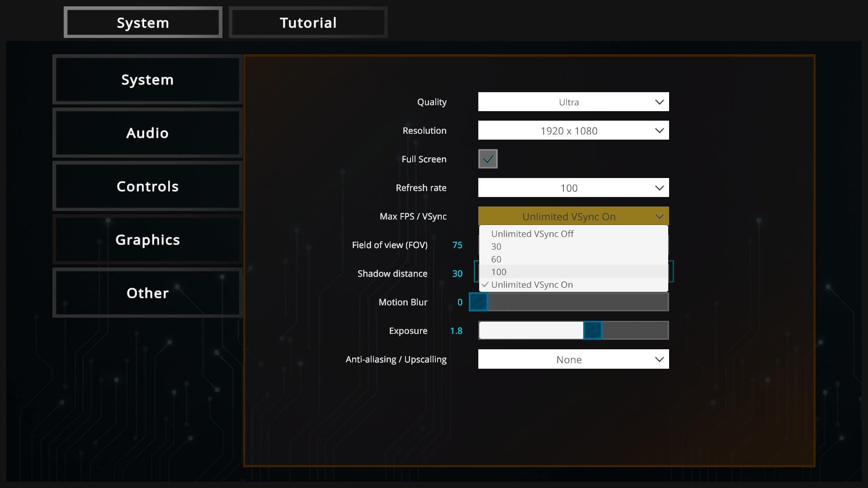The image size is (868, 488).
Task: Open the Graphics settings section
Action: (x=147, y=239)
